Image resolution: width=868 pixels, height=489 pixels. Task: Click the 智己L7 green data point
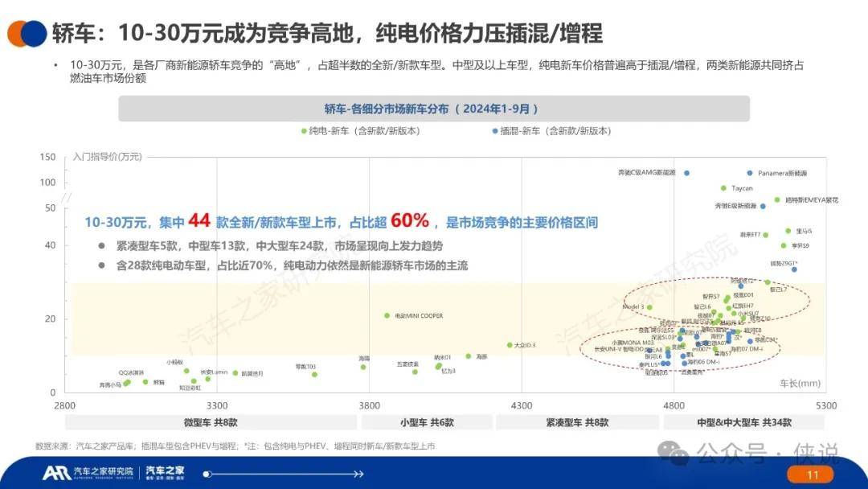pyautogui.click(x=768, y=282)
